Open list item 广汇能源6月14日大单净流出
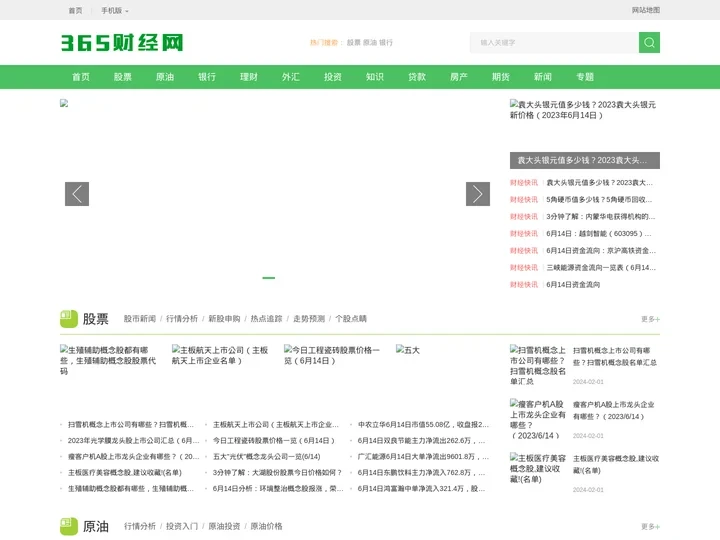 click(x=423, y=457)
